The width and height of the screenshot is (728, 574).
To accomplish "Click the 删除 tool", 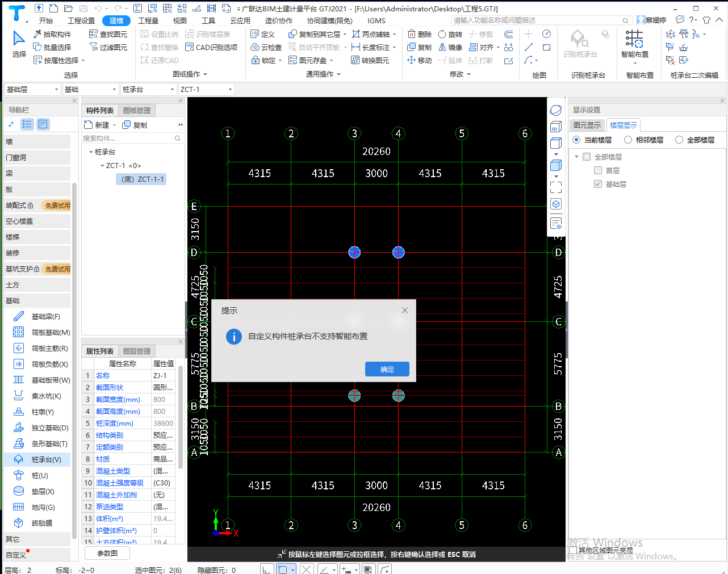I will (x=420, y=34).
